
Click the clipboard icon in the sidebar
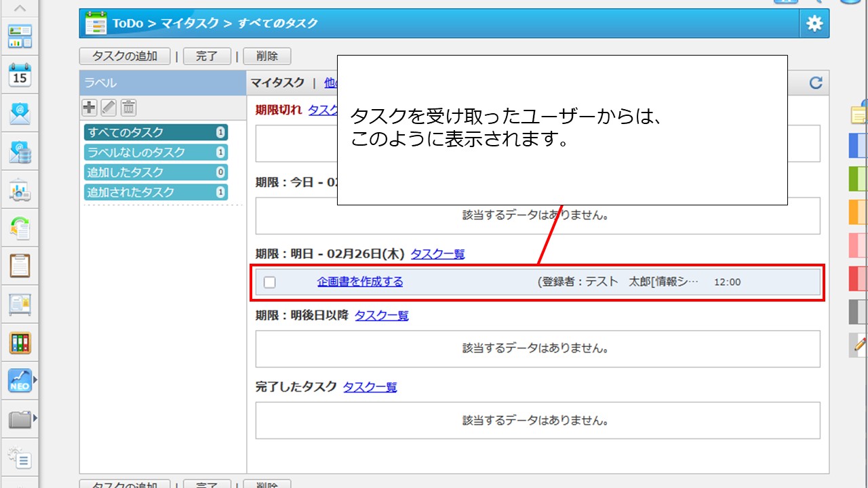coord(20,266)
